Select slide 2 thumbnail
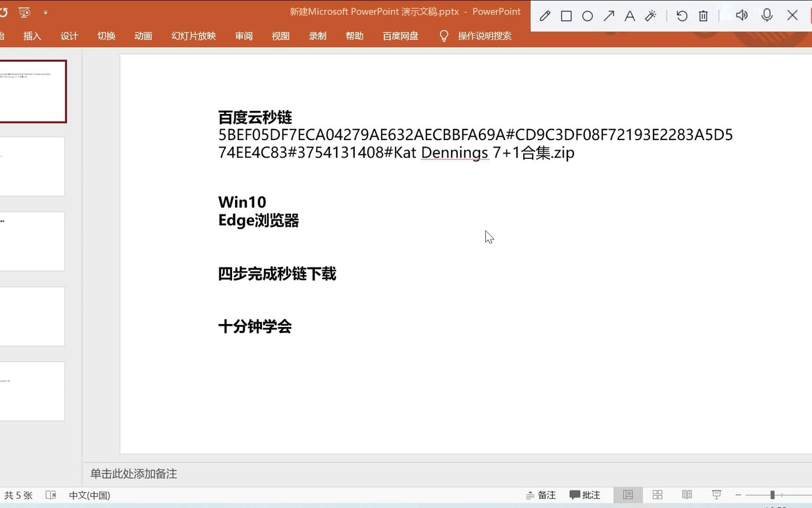The width and height of the screenshot is (812, 508). (32, 166)
